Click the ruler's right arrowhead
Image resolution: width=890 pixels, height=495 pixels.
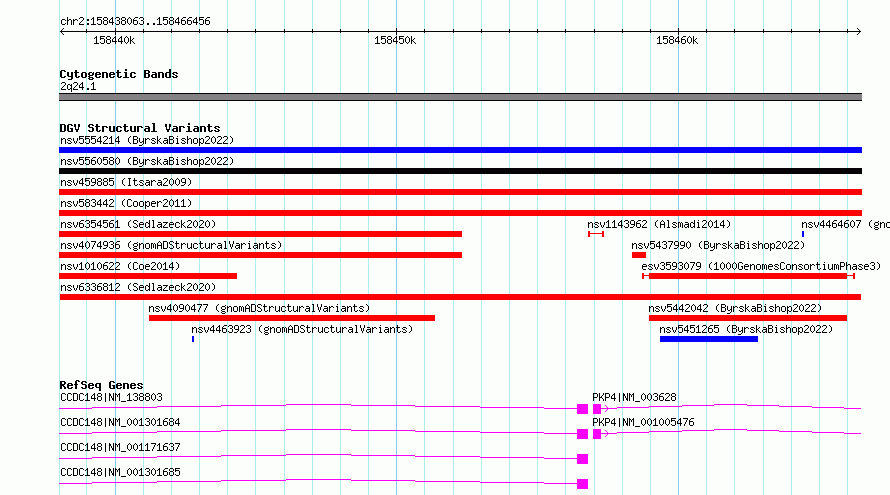tap(859, 31)
